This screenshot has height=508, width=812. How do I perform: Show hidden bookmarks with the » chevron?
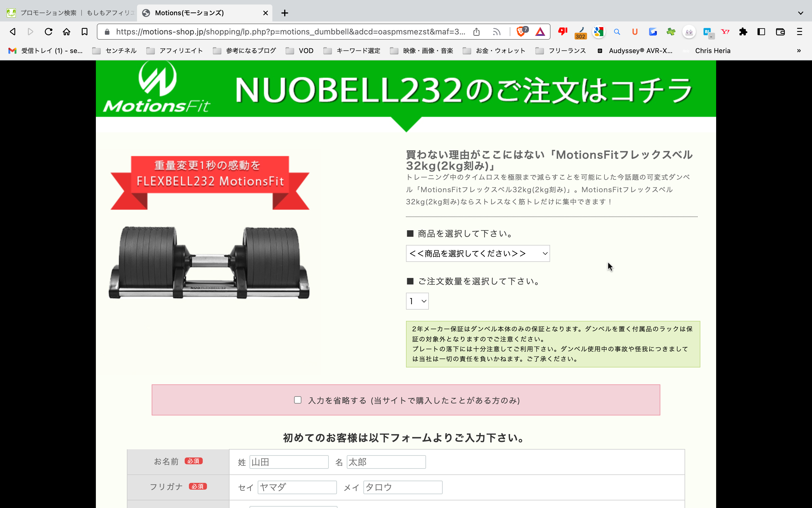[799, 51]
